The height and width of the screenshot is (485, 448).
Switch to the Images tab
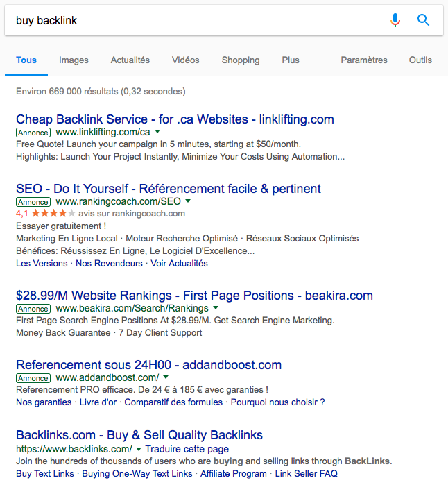[x=74, y=60]
